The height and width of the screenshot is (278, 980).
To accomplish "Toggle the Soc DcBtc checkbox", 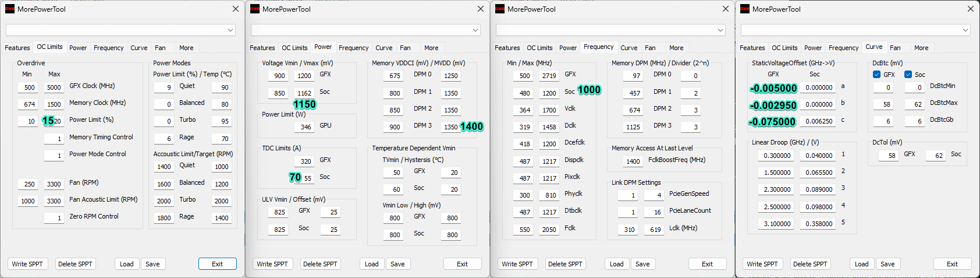I will [x=908, y=75].
